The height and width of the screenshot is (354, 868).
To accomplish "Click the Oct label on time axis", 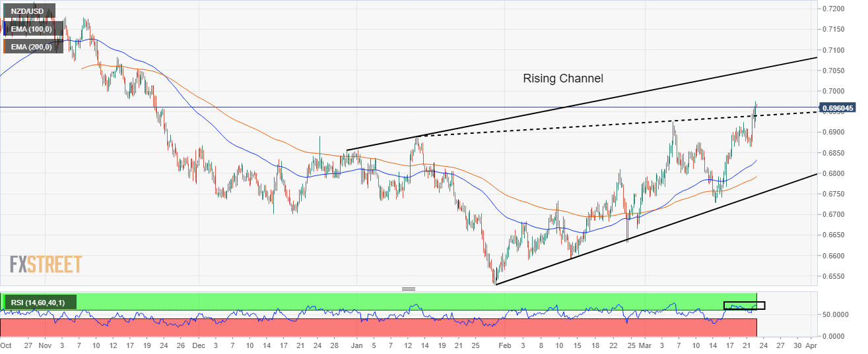I will click(7, 345).
